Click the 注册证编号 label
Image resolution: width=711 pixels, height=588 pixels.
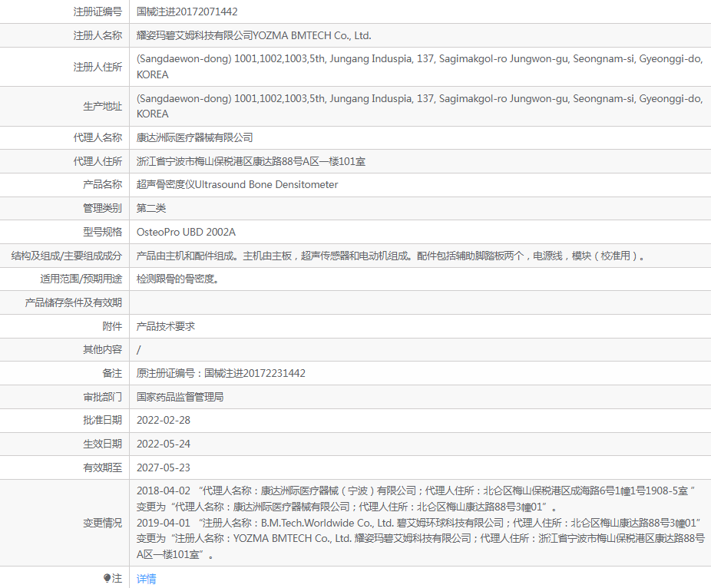pos(98,12)
